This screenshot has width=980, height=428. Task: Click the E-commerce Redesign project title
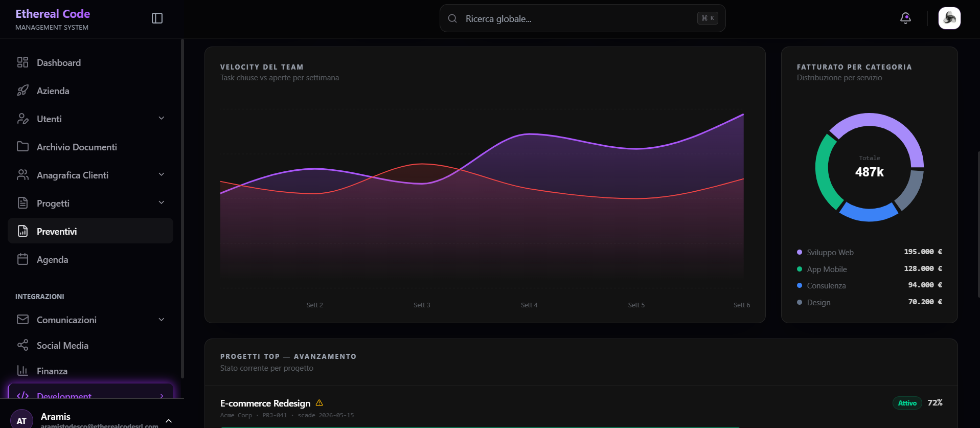(x=265, y=403)
